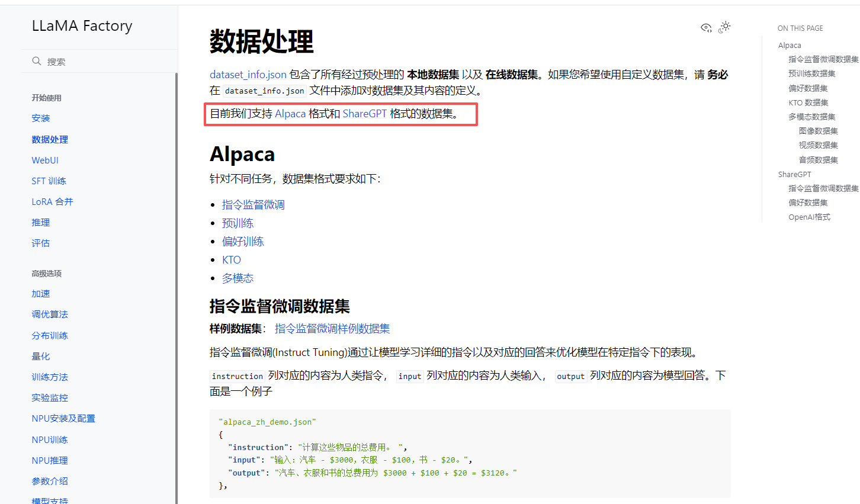Open 参数介绍 sidebar link
The width and height of the screenshot is (860, 504).
coord(50,481)
